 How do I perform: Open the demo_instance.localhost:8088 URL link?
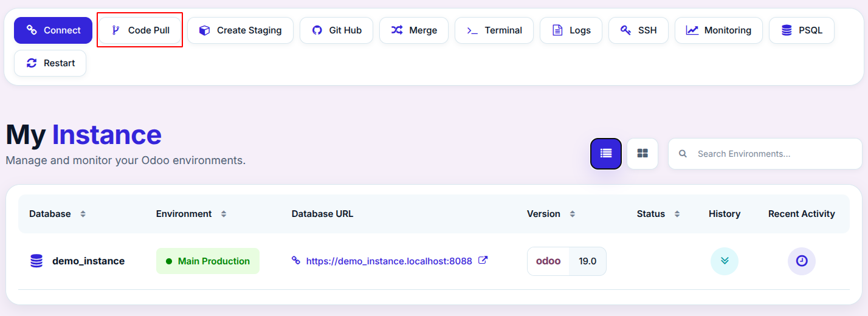(x=389, y=261)
